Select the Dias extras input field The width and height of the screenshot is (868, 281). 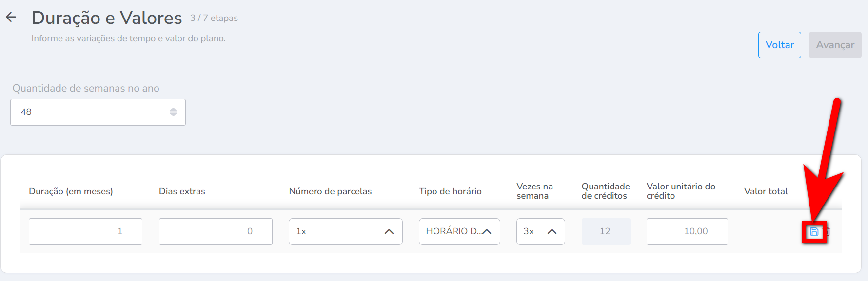click(x=216, y=231)
